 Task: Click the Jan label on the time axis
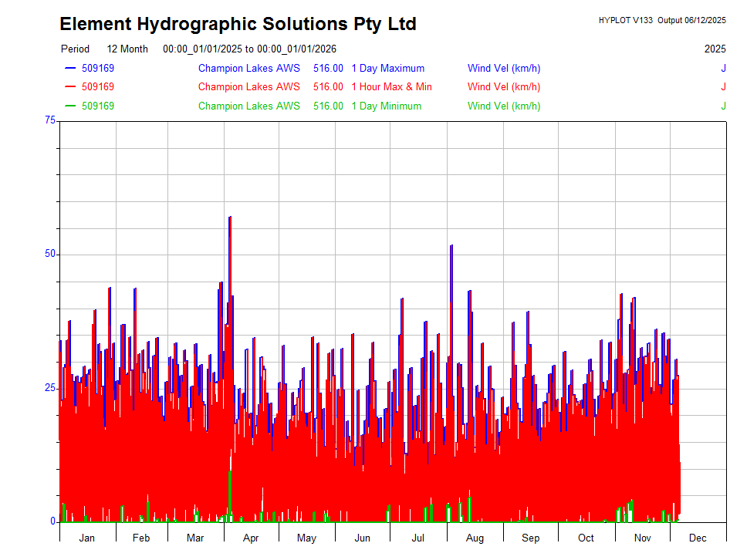[86, 538]
